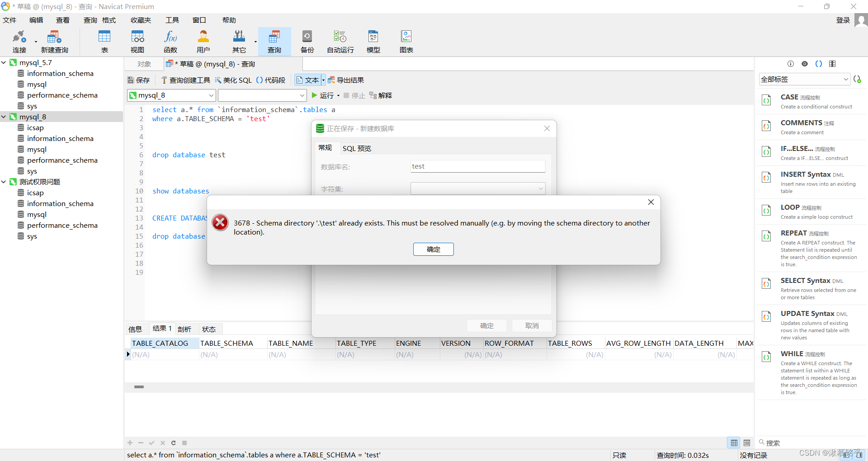The height and width of the screenshot is (461, 868).
Task: Open the SQL 预览 tab in dialog
Action: (x=357, y=148)
